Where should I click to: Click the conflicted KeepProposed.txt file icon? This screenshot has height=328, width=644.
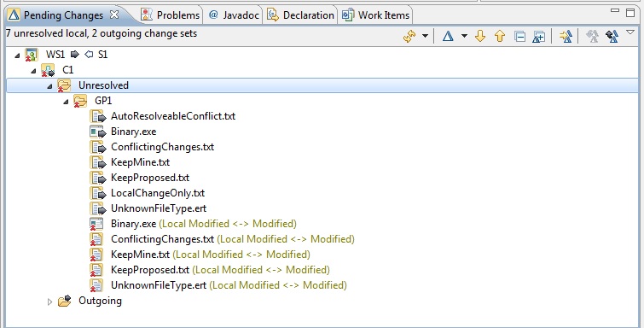(x=96, y=271)
